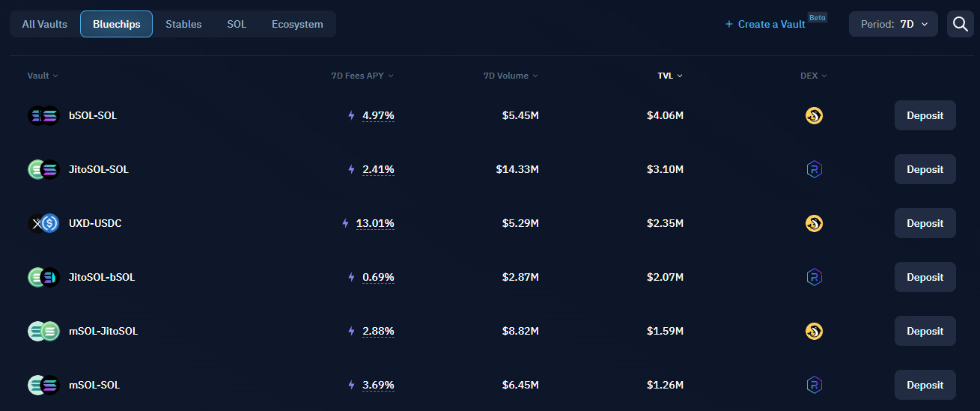Click the Create a Vault link
Screen dimensions: 980x411
pyautogui.click(x=765, y=24)
